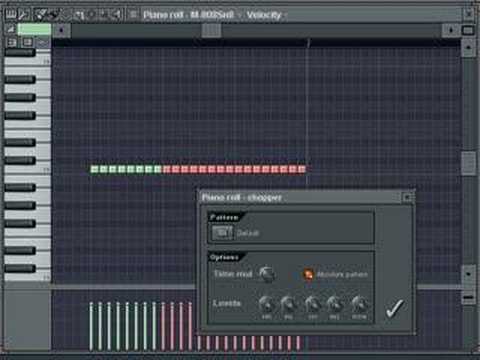Select the Paint brush tool
This screenshot has height=360, width=480.
[53, 14]
